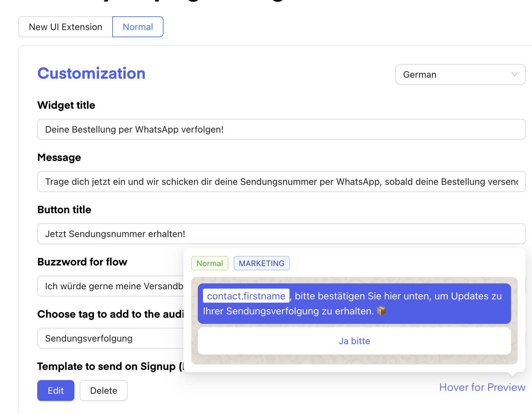Select the Button title input box
The width and height of the screenshot is (532, 414).
[x=281, y=234]
